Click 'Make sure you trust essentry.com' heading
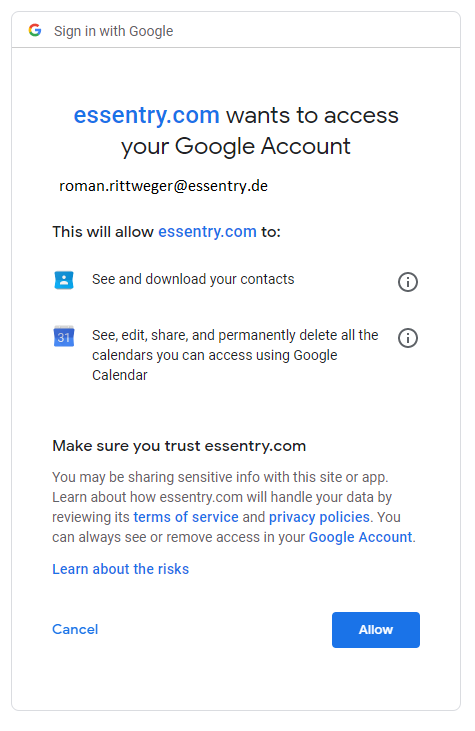The image size is (475, 731). tap(179, 446)
